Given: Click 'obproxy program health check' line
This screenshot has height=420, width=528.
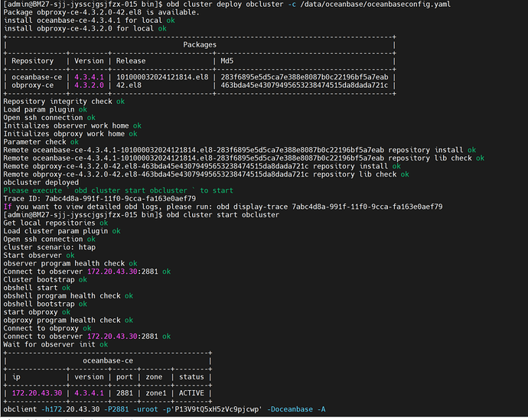Looking at the screenshot, I should pyautogui.click(x=68, y=320).
